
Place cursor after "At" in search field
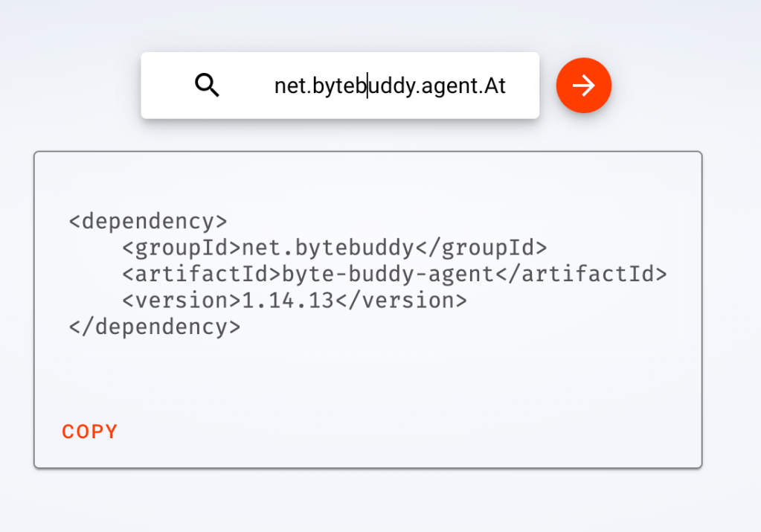coord(507,86)
